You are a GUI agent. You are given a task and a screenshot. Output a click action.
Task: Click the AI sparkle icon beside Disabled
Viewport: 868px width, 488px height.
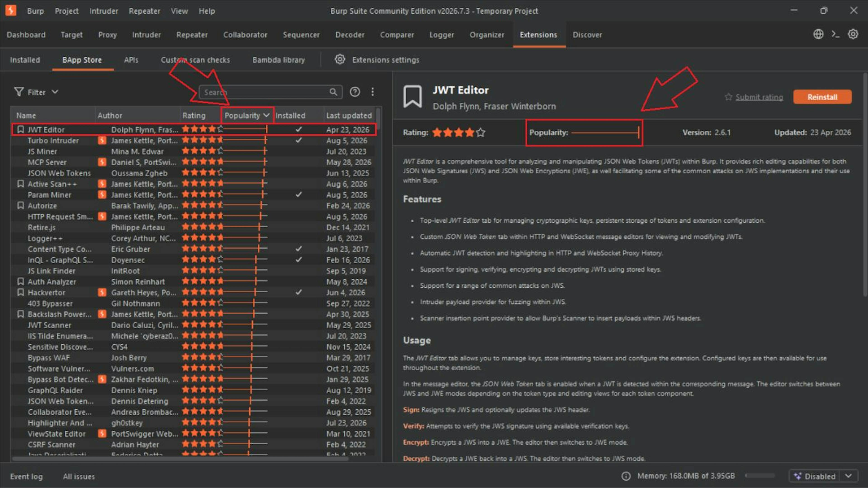tap(797, 476)
